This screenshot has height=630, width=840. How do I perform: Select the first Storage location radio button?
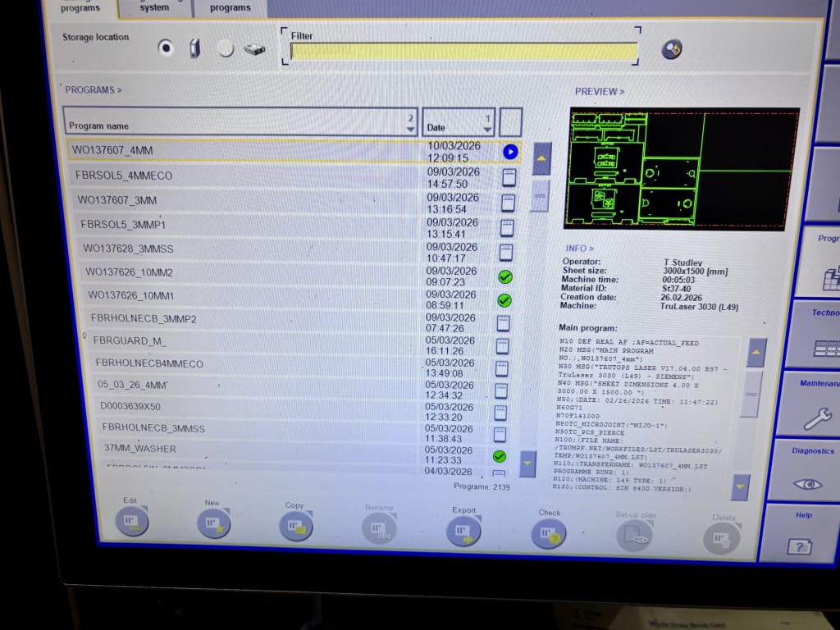(167, 48)
